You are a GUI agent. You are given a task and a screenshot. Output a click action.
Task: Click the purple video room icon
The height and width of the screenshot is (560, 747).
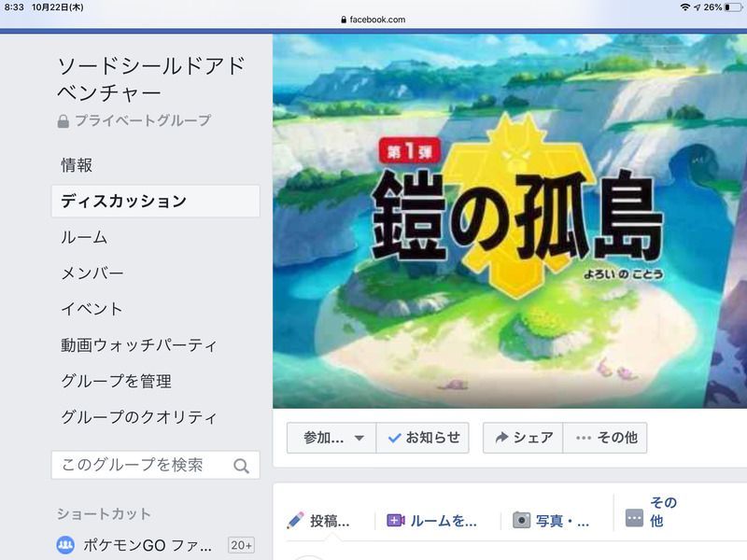395,521
